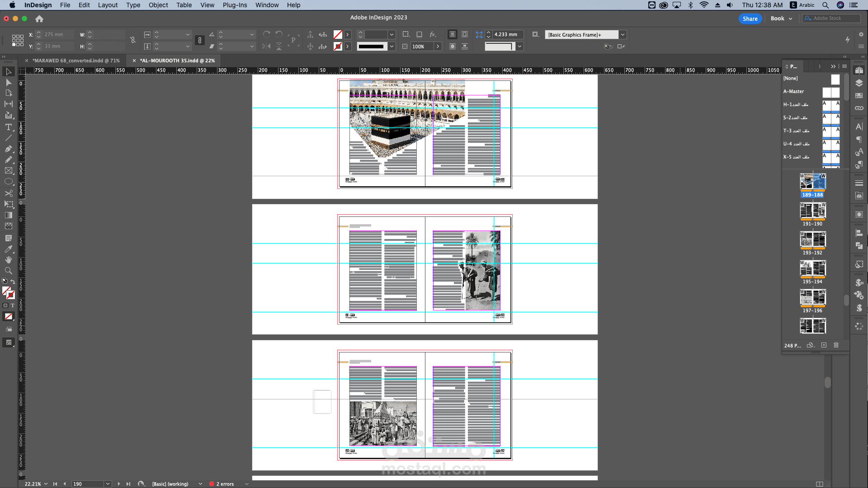868x488 pixels.
Task: Swap fill and stroke arrows
Action: (13, 282)
